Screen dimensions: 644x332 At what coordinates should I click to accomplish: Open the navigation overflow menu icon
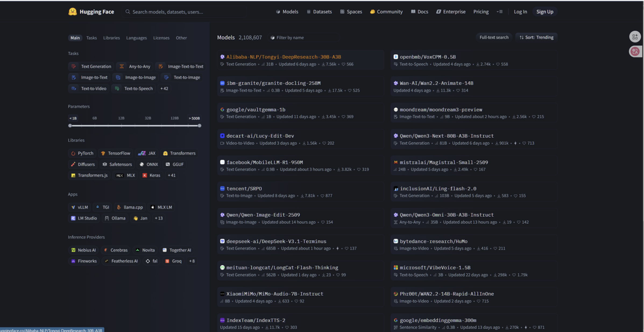[499, 12]
